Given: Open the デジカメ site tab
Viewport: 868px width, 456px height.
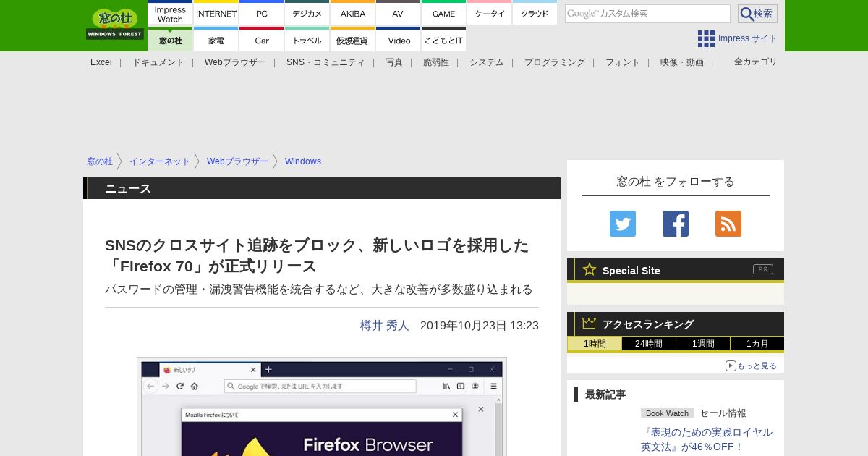Looking at the screenshot, I should [307, 14].
